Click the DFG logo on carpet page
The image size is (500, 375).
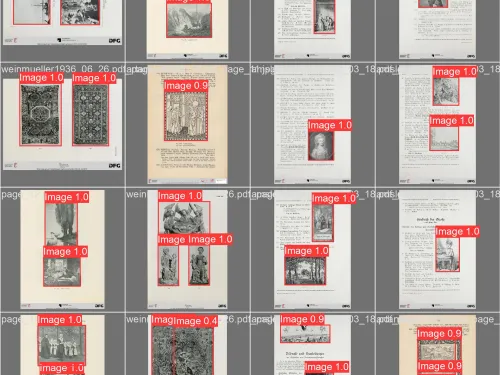114,166
